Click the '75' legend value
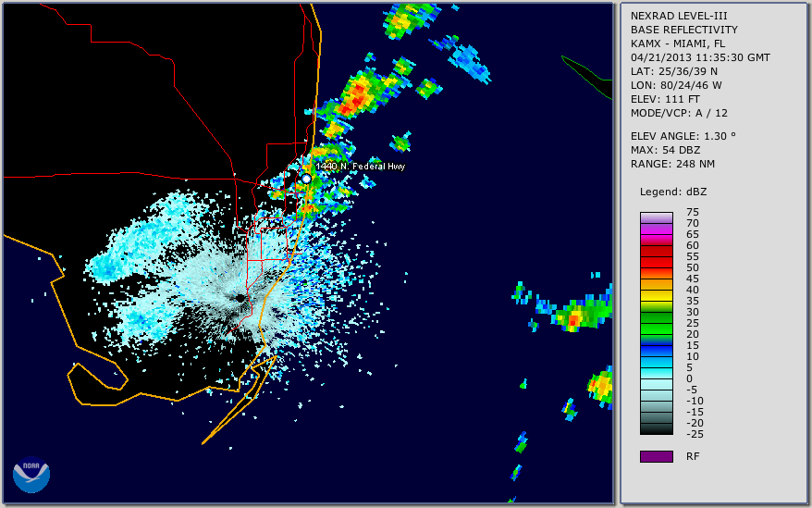The image size is (812, 508). click(x=693, y=212)
